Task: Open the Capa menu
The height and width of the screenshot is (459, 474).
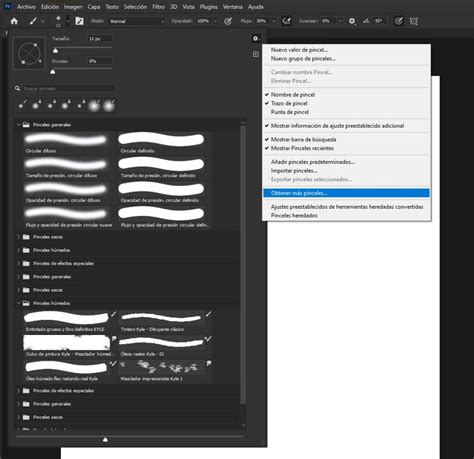Action: [94, 7]
